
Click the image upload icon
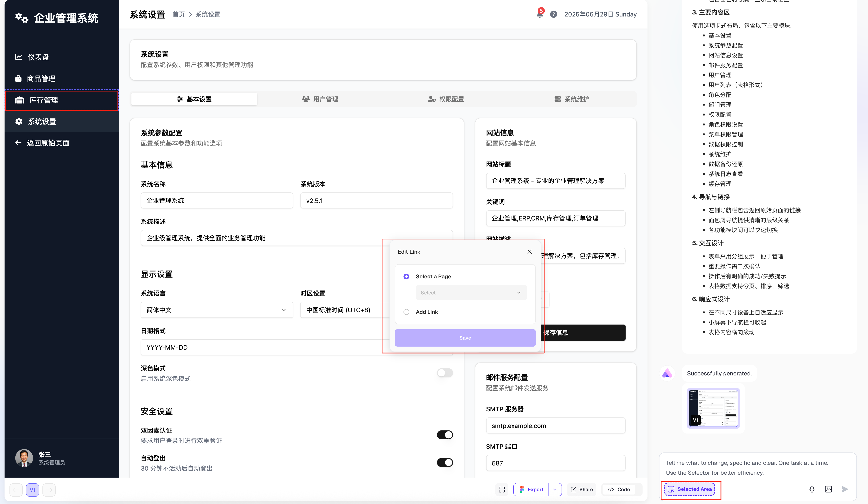pos(828,489)
